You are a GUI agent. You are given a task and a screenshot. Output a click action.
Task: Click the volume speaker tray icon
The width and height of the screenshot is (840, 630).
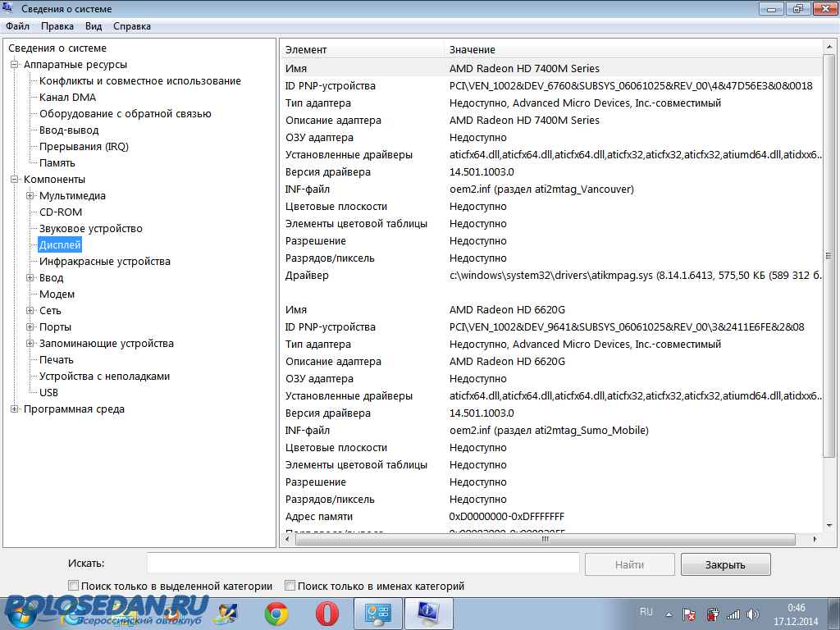coord(753,614)
